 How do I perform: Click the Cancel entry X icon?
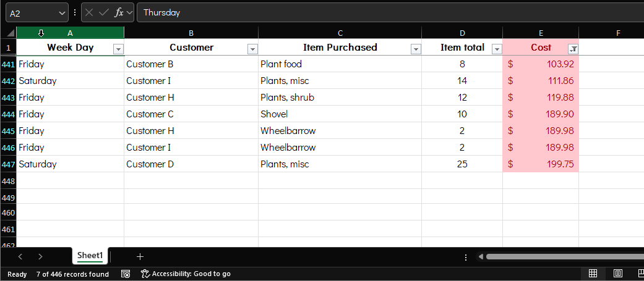[90, 12]
